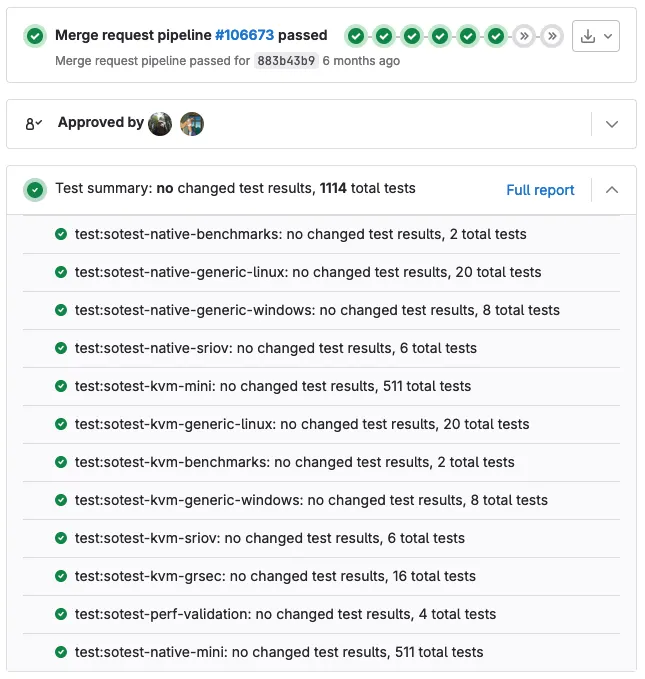Screen dimensions: 645x679
Task: Click the Test summary green status icon
Action: click(35, 190)
